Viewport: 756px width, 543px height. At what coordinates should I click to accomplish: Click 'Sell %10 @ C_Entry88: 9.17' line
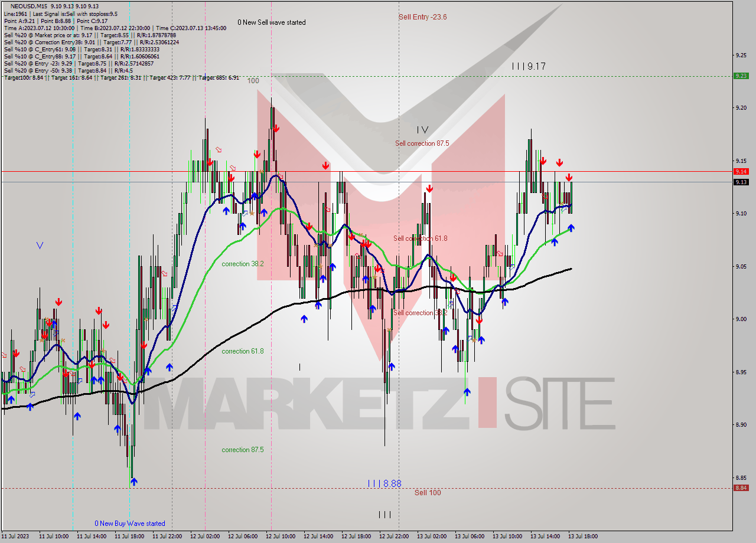(82, 56)
